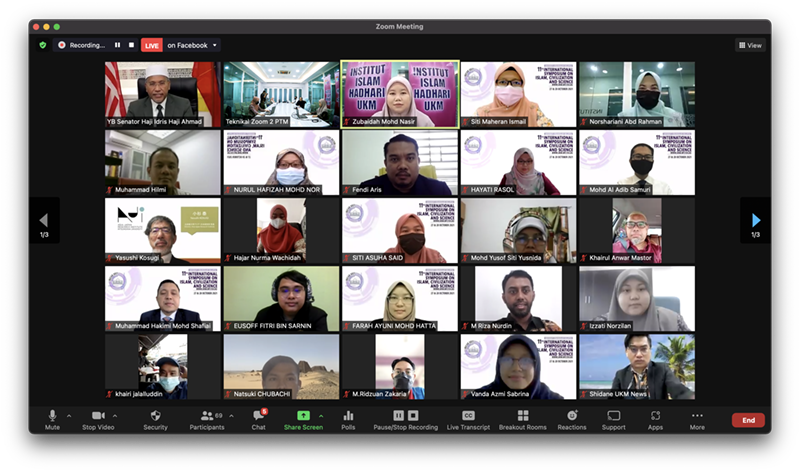This screenshot has height=472, width=800.
Task: Open the More menu
Action: (697, 418)
